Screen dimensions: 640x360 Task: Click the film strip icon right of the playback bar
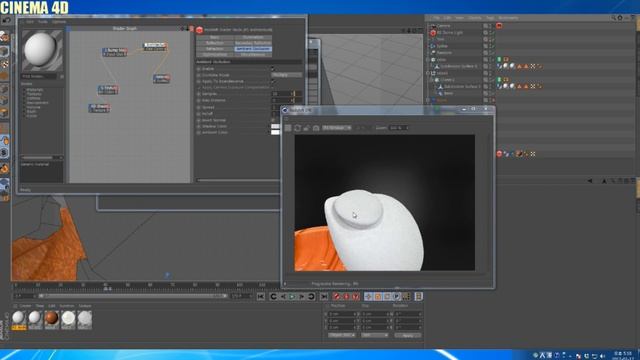418,297
